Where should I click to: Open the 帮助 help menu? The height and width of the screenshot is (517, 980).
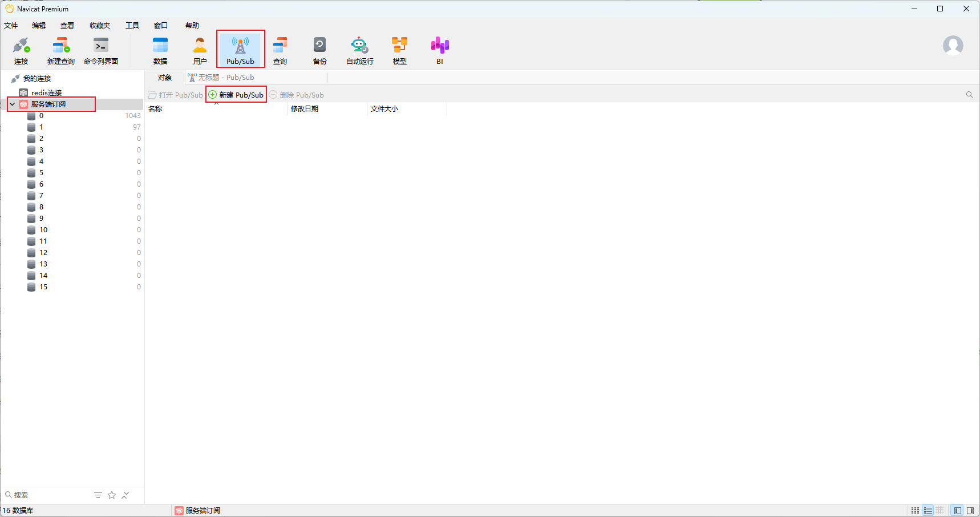coord(192,26)
